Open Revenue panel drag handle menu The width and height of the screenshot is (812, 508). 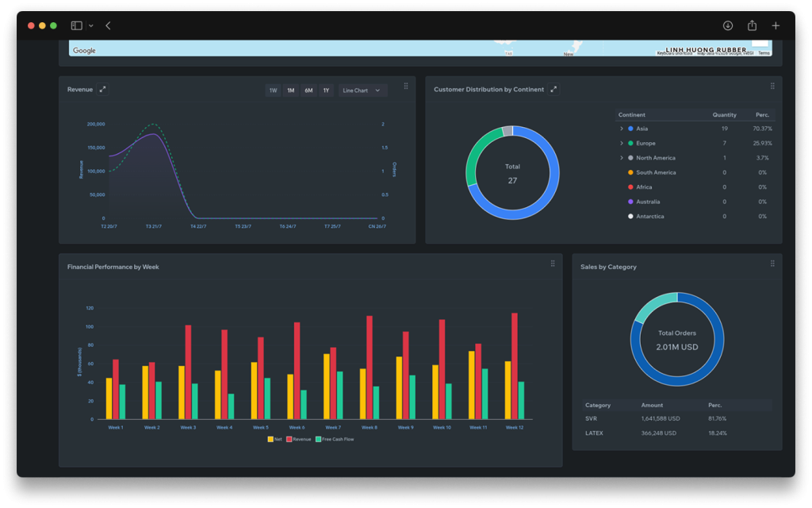[x=406, y=86]
